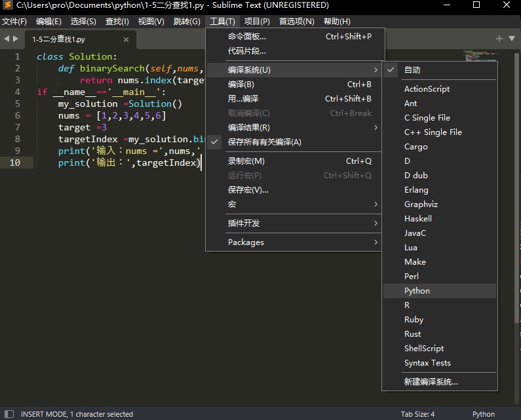
Task: Select ActionScript build system
Action: click(440, 89)
